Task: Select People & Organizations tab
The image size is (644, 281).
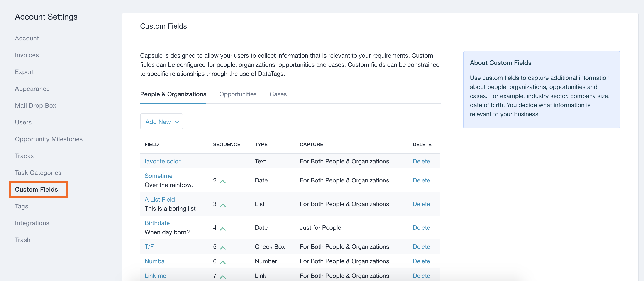Action: pyautogui.click(x=173, y=94)
